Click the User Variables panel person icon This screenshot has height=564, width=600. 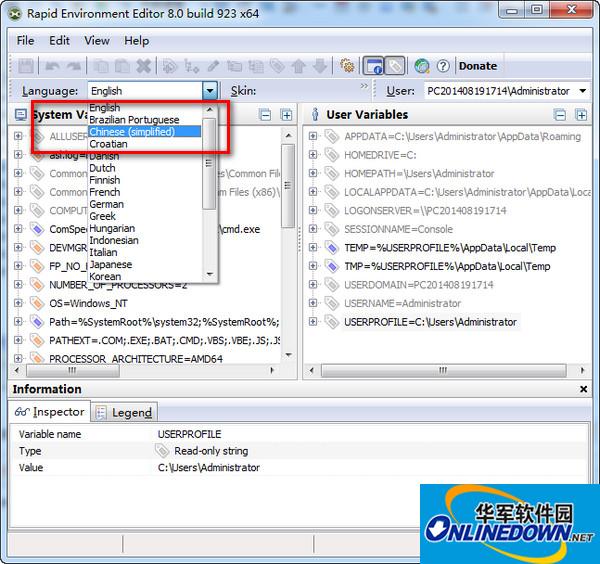pos(315,114)
